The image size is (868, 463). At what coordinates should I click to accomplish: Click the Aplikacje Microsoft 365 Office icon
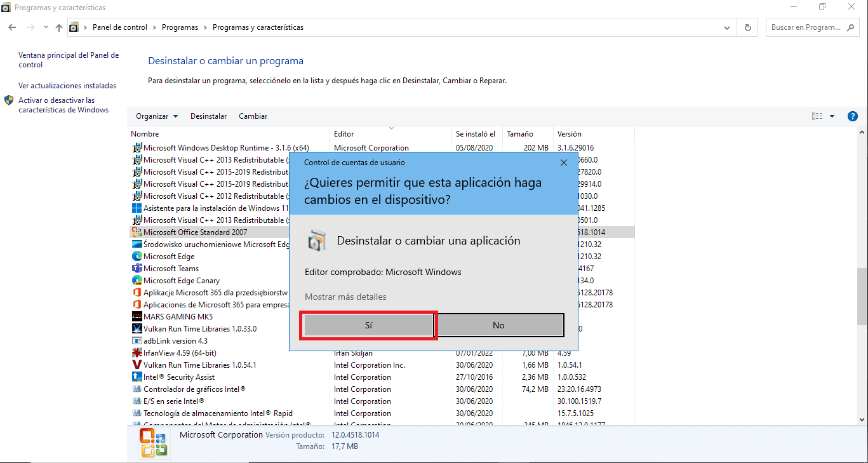point(137,293)
